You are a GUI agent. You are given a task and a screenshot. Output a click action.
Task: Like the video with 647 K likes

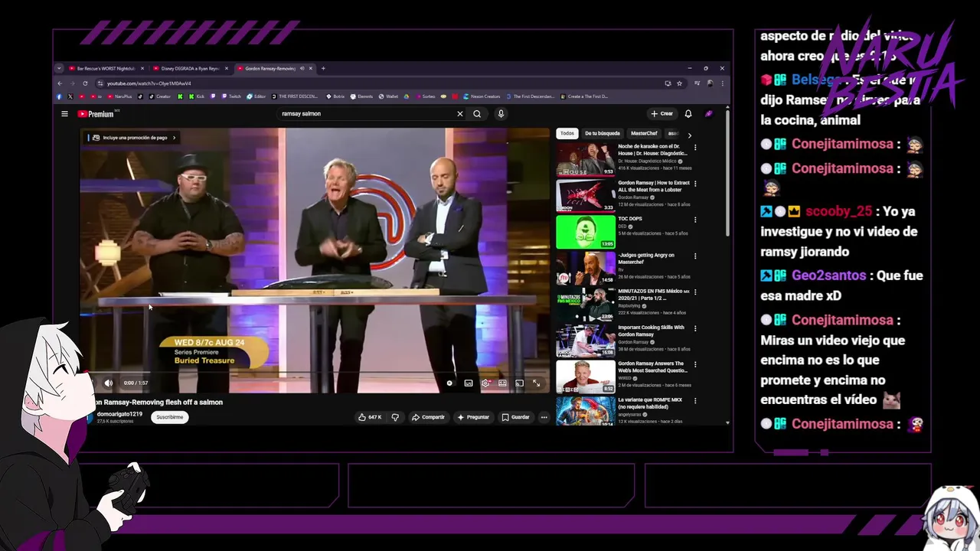tap(370, 417)
